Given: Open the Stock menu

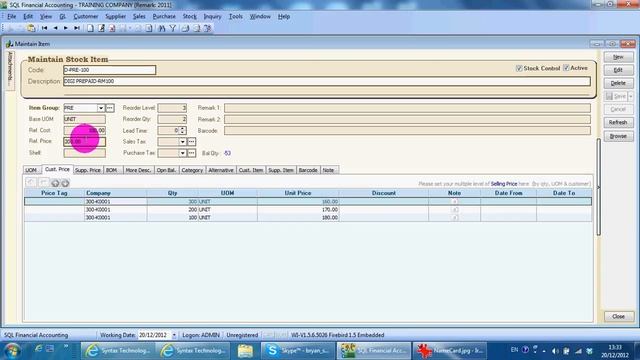Looking at the screenshot, I should click(189, 16).
